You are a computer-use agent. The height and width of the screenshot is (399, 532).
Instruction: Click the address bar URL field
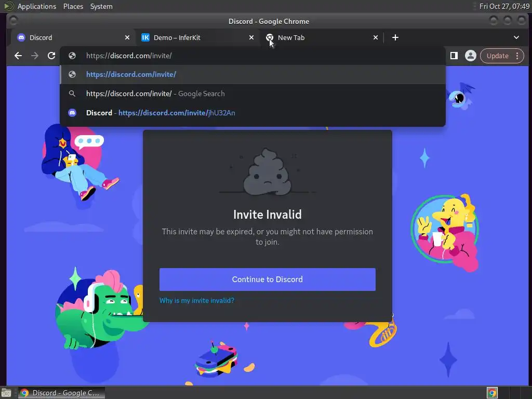pos(253,56)
